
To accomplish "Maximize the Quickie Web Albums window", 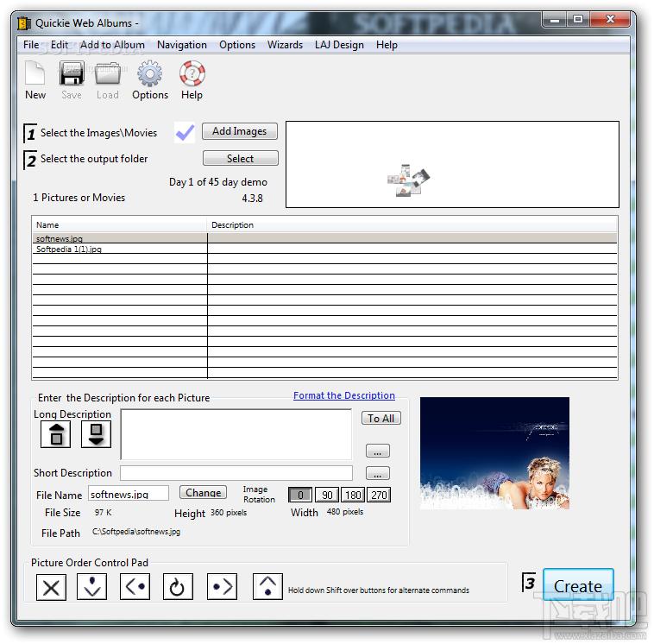I will click(578, 20).
